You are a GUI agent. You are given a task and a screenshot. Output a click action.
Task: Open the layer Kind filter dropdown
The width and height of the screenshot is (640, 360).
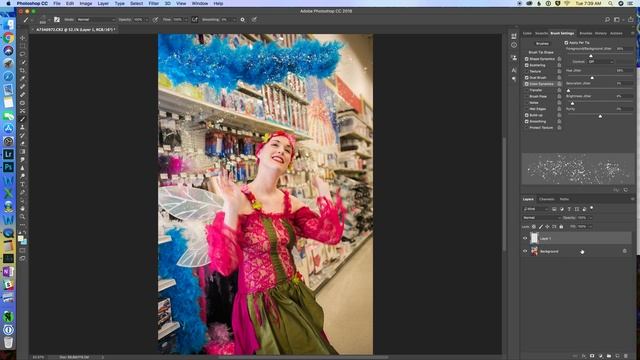536,209
